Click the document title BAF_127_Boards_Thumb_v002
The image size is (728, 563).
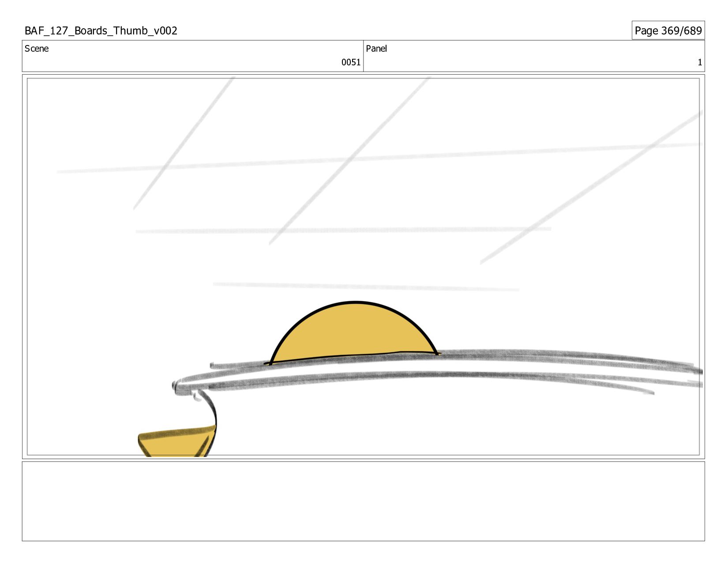pos(101,31)
